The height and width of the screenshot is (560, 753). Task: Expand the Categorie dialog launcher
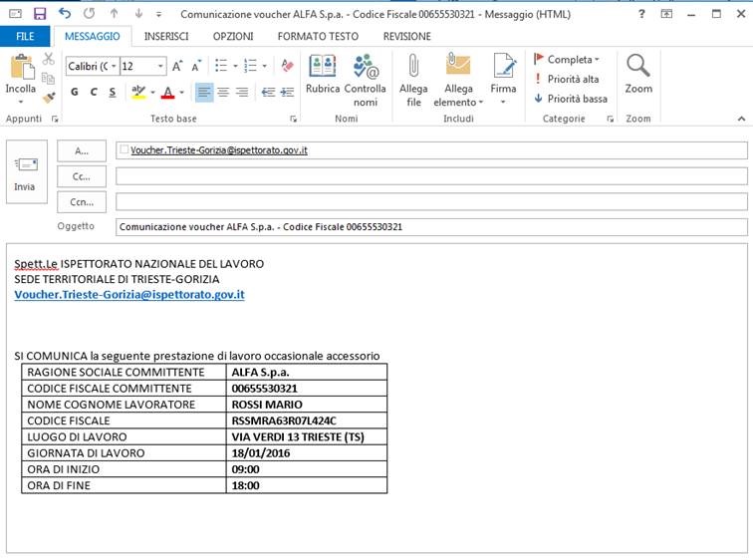[611, 120]
